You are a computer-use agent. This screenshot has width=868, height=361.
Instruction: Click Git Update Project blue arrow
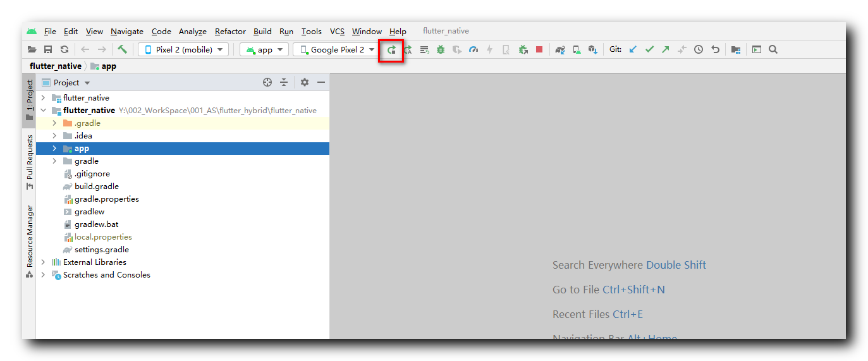click(x=633, y=49)
